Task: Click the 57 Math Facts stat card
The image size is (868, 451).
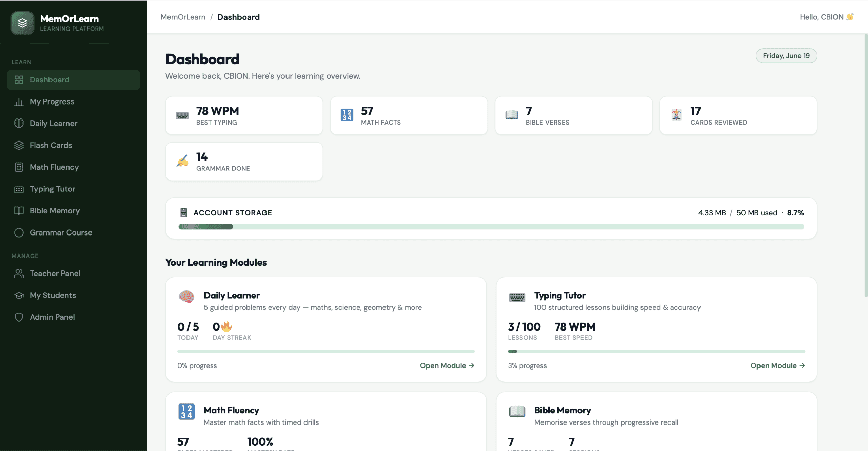Action: pyautogui.click(x=409, y=116)
